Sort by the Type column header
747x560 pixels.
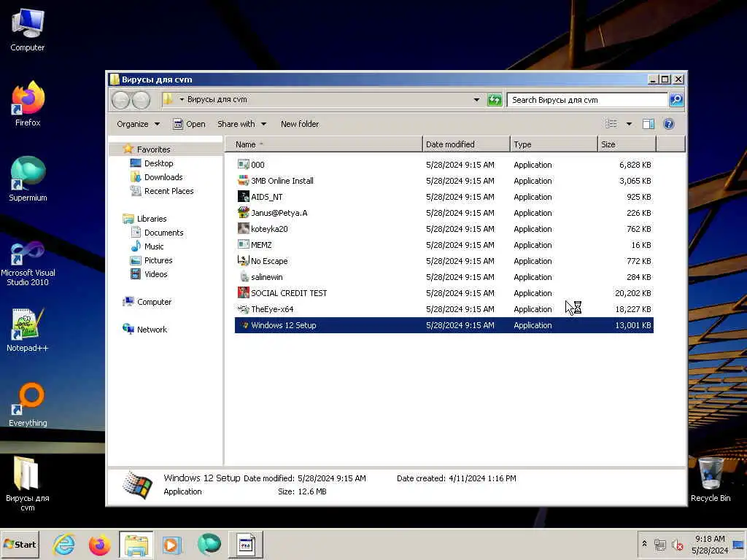click(x=554, y=144)
